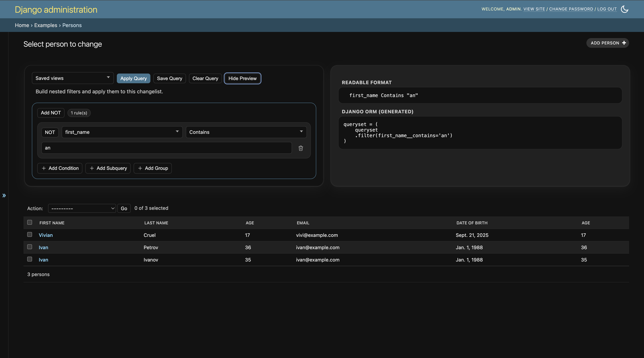Select all persons with the header checkbox
The height and width of the screenshot is (358, 644).
[x=29, y=222]
